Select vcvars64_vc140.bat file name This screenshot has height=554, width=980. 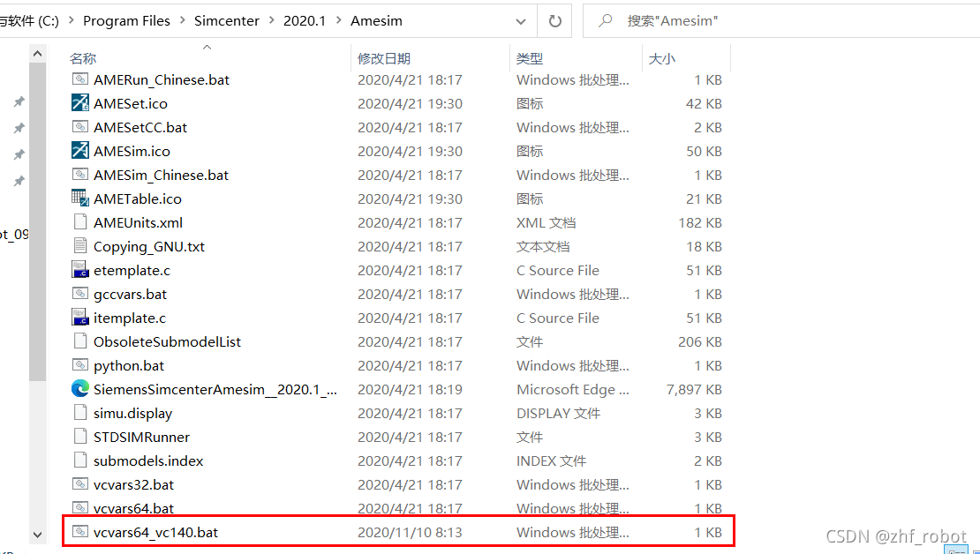coord(155,532)
